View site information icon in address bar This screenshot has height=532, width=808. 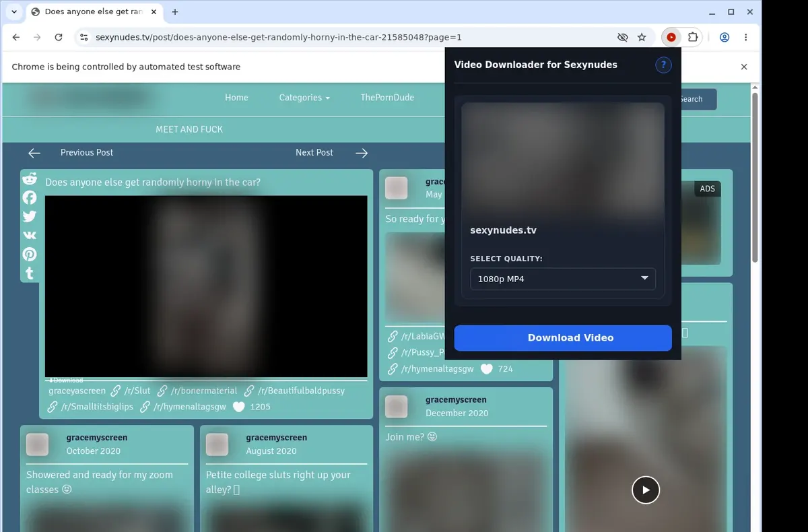(x=83, y=38)
